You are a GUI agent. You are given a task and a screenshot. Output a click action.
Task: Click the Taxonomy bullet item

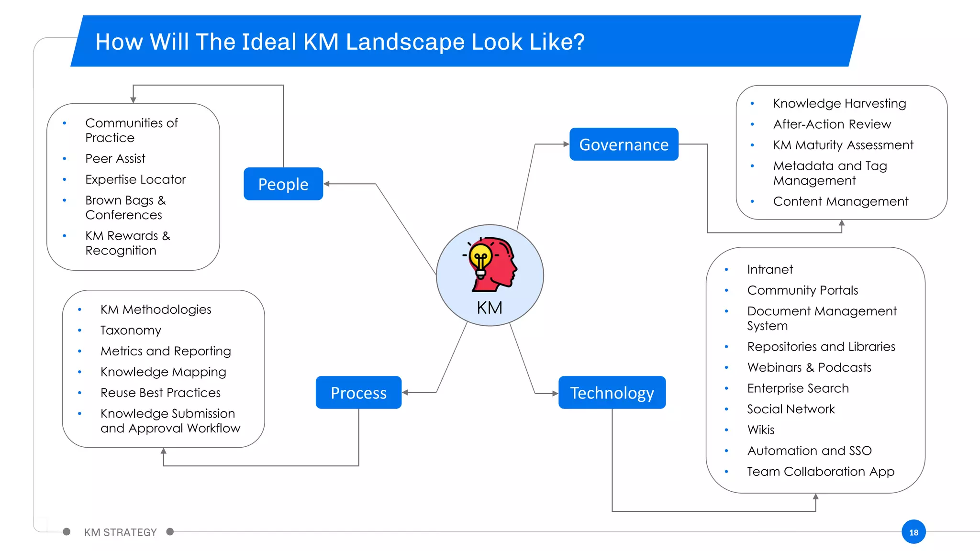tap(131, 331)
